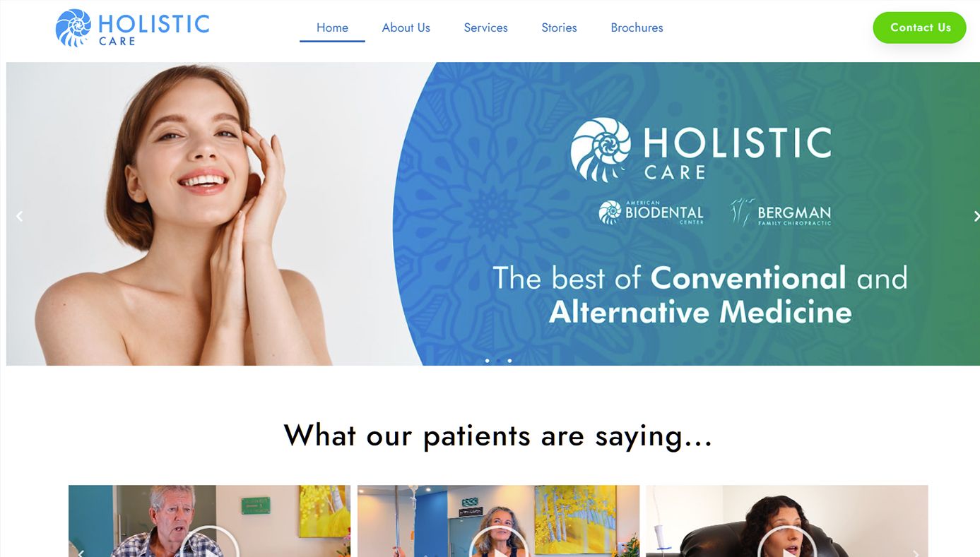Select the first carousel indicator dot
Screen dimensions: 980x557
487,361
